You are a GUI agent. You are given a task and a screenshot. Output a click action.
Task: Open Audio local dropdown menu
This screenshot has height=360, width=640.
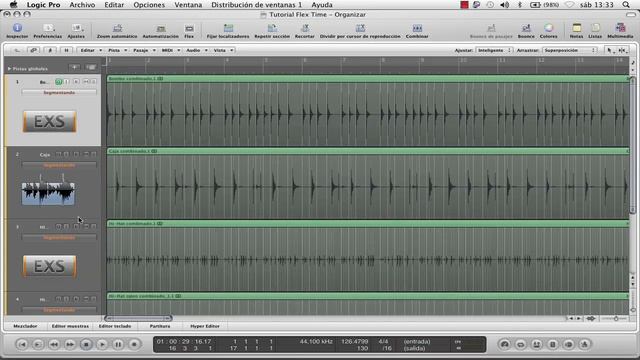pyautogui.click(x=197, y=50)
